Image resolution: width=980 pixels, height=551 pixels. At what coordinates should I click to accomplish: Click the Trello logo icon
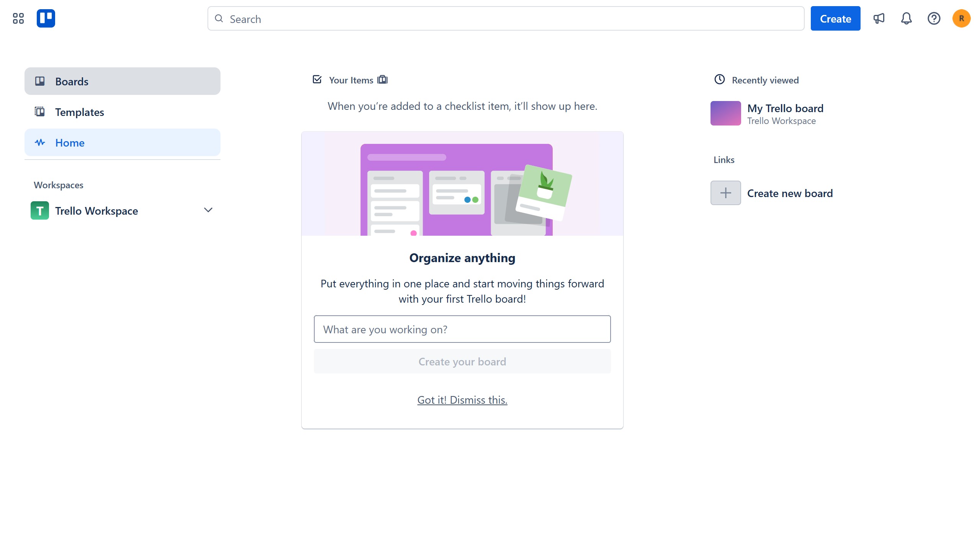(x=46, y=18)
